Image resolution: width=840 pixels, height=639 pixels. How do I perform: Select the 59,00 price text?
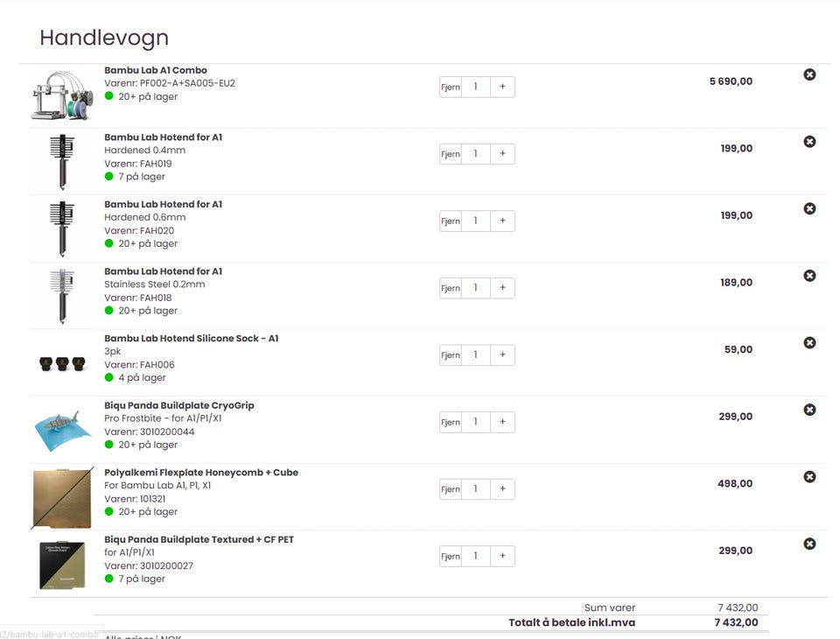[x=738, y=349]
